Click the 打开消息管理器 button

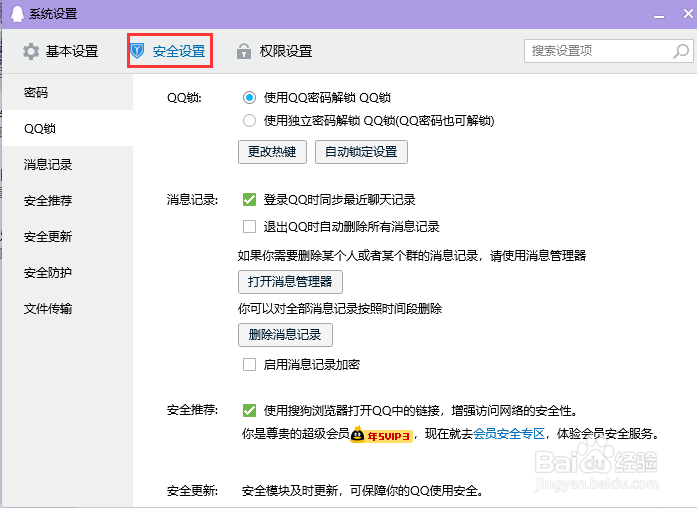(290, 282)
